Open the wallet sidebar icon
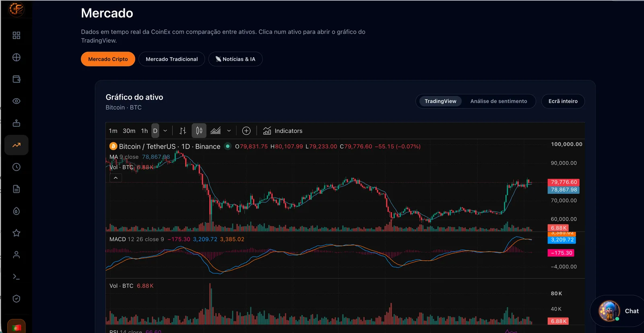 17,79
